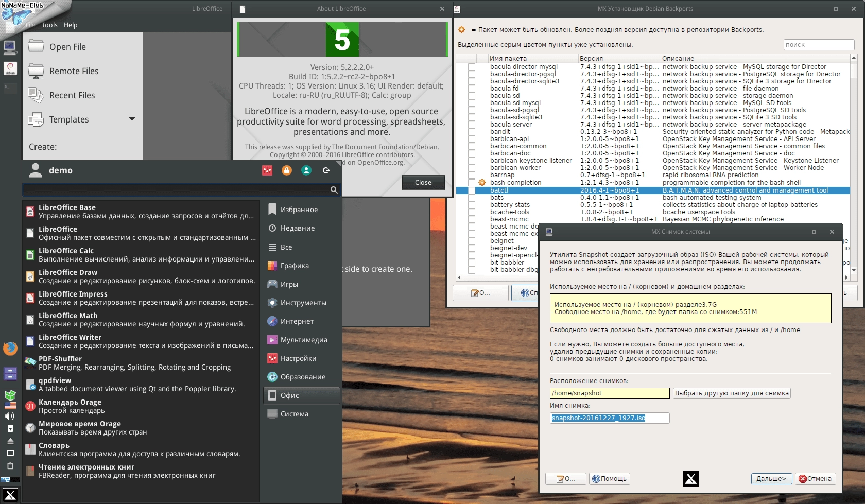This screenshot has width=865, height=504.
Task: Click the teal switch user icon
Action: coord(306,170)
